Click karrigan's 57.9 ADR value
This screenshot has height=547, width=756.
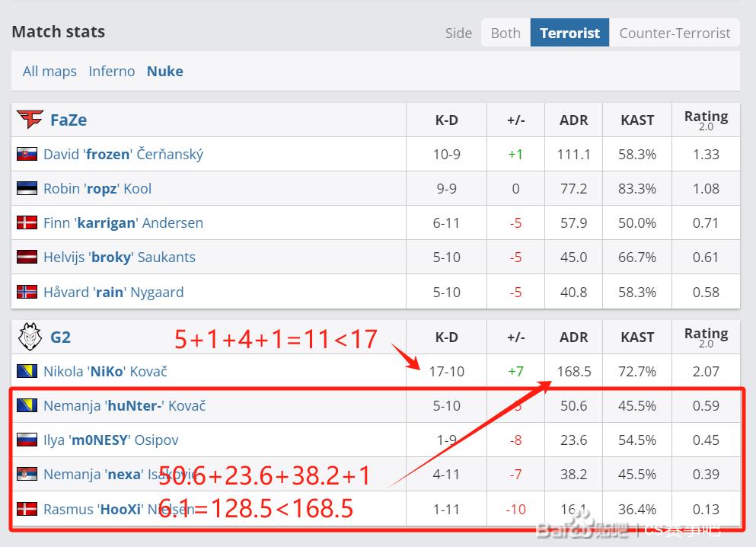[x=574, y=223]
